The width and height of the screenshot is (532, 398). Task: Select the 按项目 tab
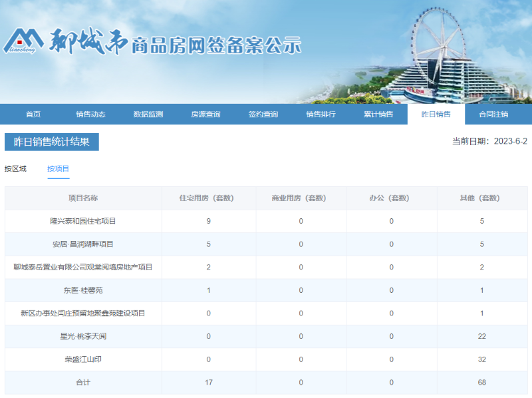59,168
